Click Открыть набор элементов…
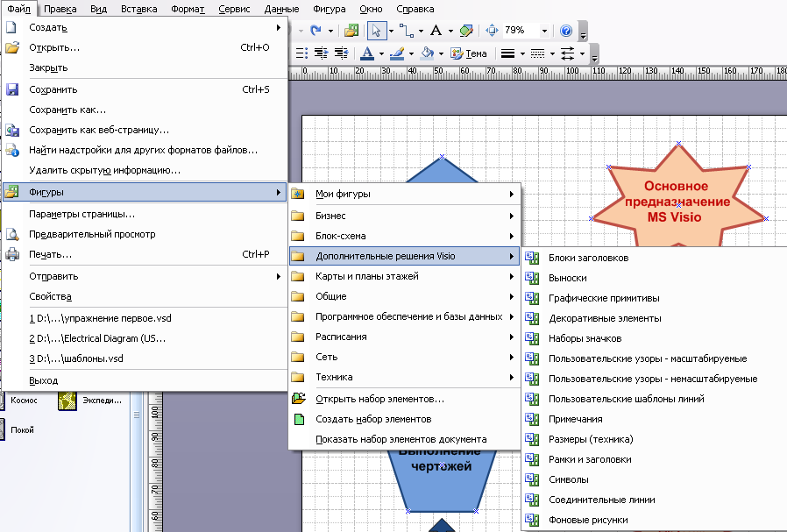This screenshot has width=787, height=532. 380,399
